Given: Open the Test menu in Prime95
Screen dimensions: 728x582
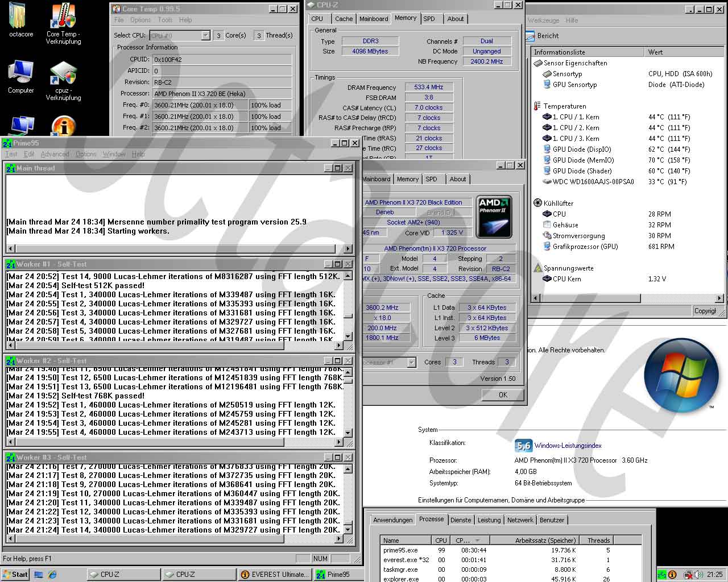Looking at the screenshot, I should [11, 154].
